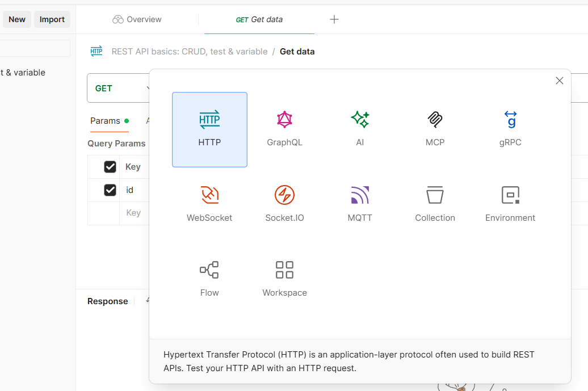Select the gRPC request type
The height and width of the screenshot is (391, 588).
click(x=510, y=128)
